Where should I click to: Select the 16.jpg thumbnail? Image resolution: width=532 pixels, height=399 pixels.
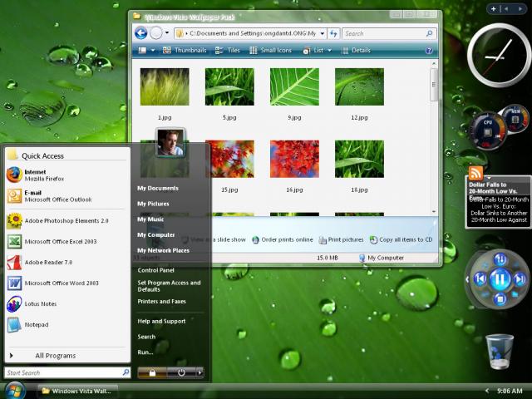pos(294,159)
